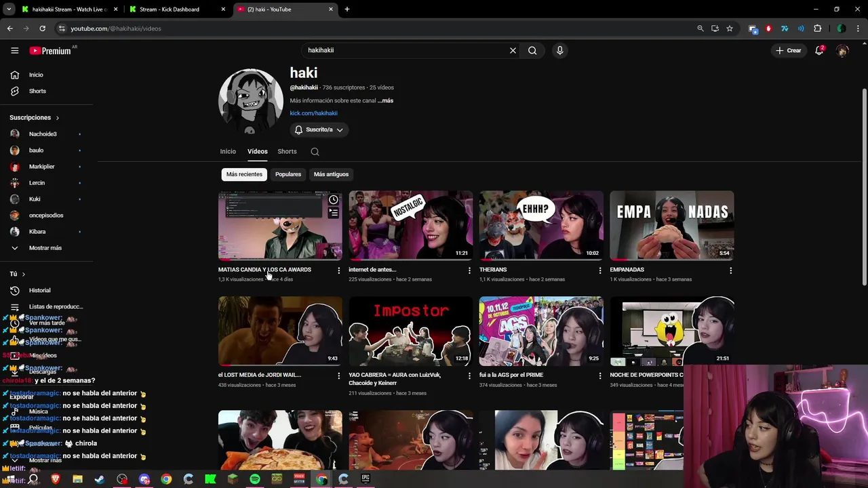Screen dimensions: 868x488
Task: Add MATIAS CANDIA video to queue
Action: coord(333,213)
